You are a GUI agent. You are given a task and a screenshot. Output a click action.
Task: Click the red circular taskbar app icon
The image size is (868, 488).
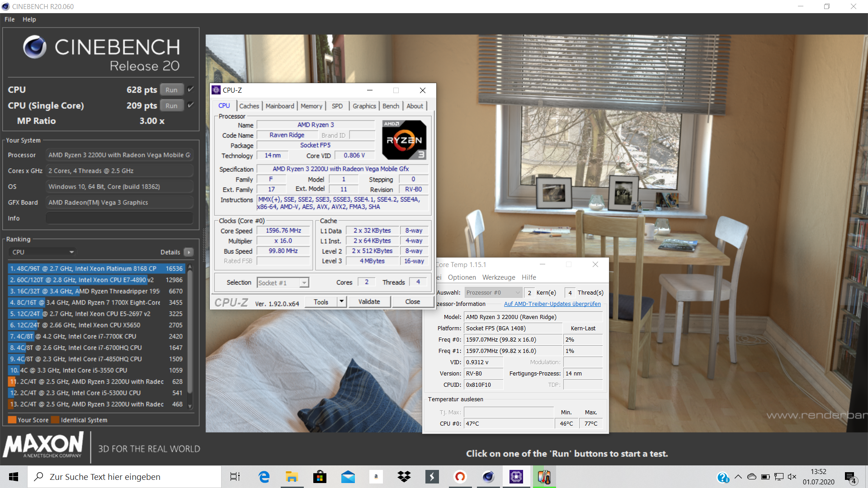click(460, 477)
